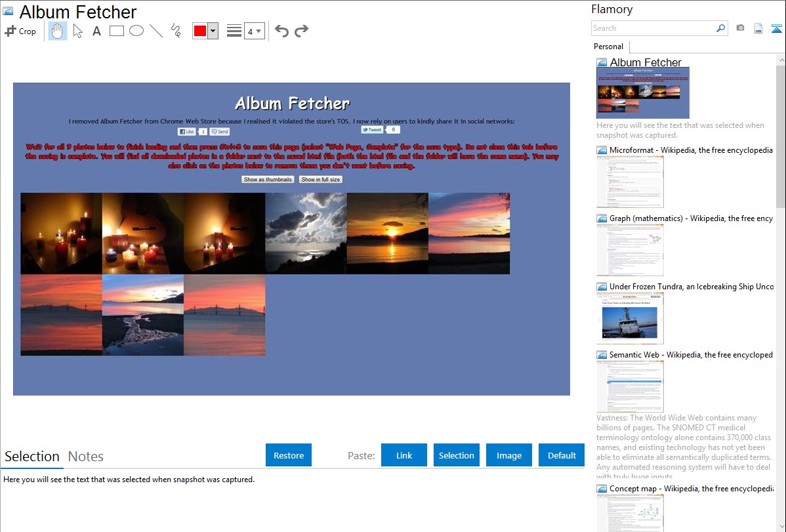Open the line thickness dropdown showing 4
This screenshot has height=532, width=786.
(255, 31)
